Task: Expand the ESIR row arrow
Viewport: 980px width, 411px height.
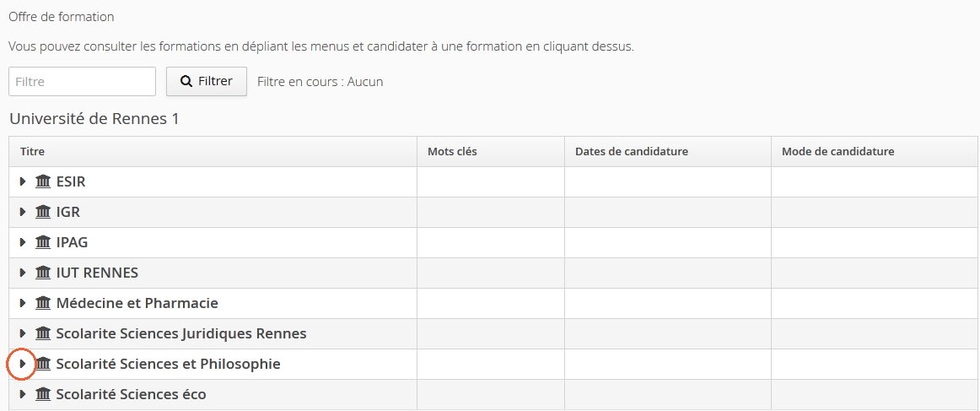Action: 23,181
